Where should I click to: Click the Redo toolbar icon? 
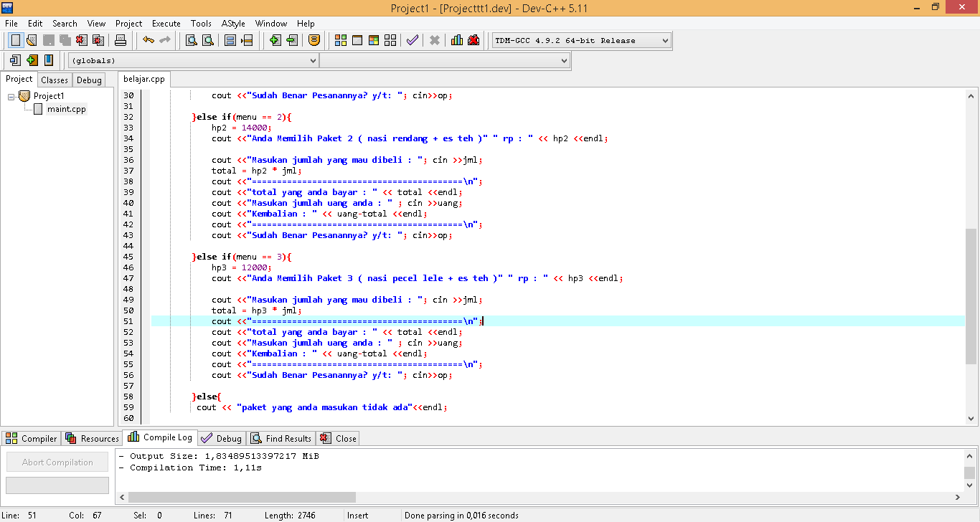[166, 40]
